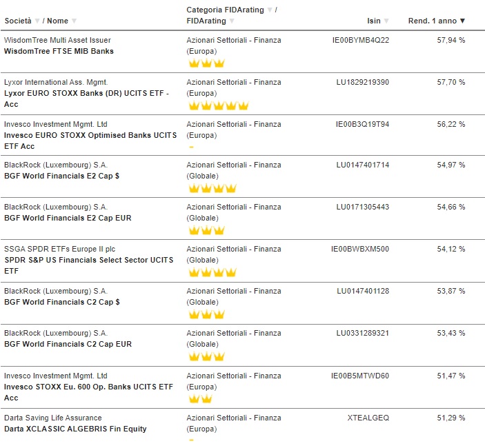The width and height of the screenshot is (485, 448).
Task: Open Lyxor EURO STOXX Banks ETF
Action: (x=86, y=99)
